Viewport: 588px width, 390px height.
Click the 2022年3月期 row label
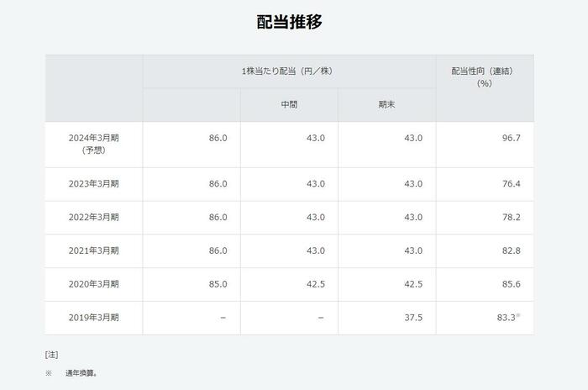[x=93, y=218]
